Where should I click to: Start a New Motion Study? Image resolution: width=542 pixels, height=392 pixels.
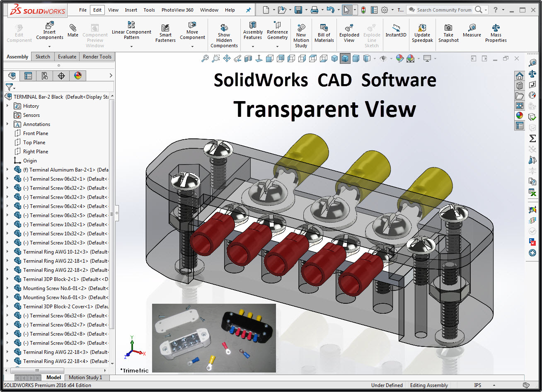[x=301, y=36]
